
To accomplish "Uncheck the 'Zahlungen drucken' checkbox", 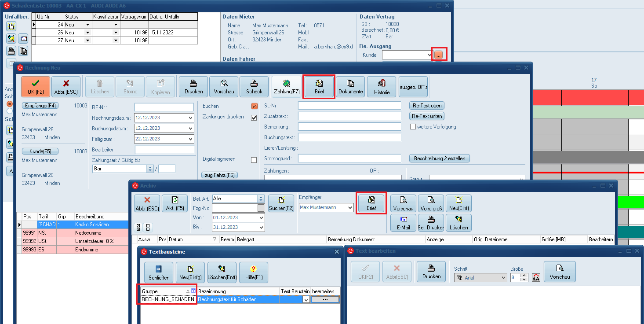I will (x=254, y=118).
